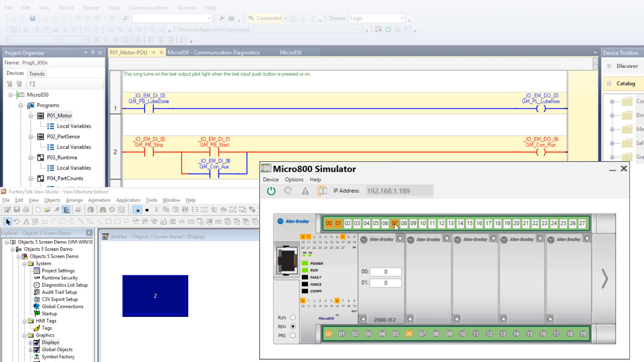The width and height of the screenshot is (644, 362).
Task: Collapse the P01_Motor program node
Action: click(31, 116)
